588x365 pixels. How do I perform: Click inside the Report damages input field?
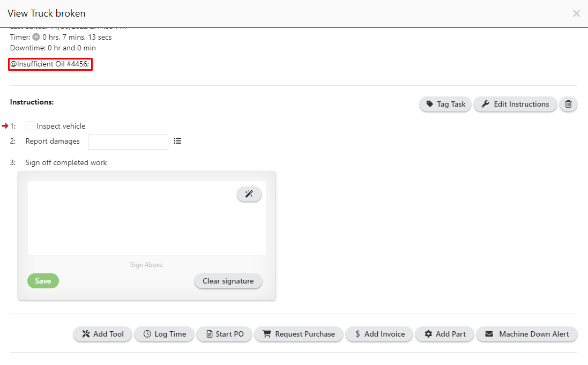[x=128, y=141]
